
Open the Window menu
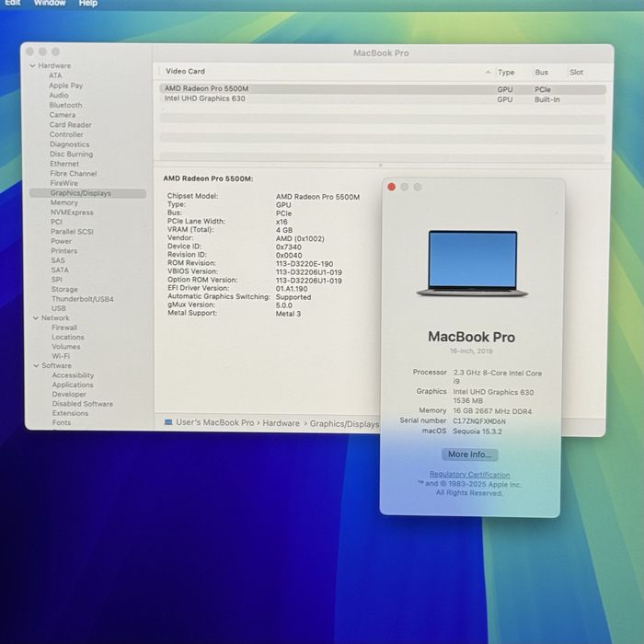(50, 4)
